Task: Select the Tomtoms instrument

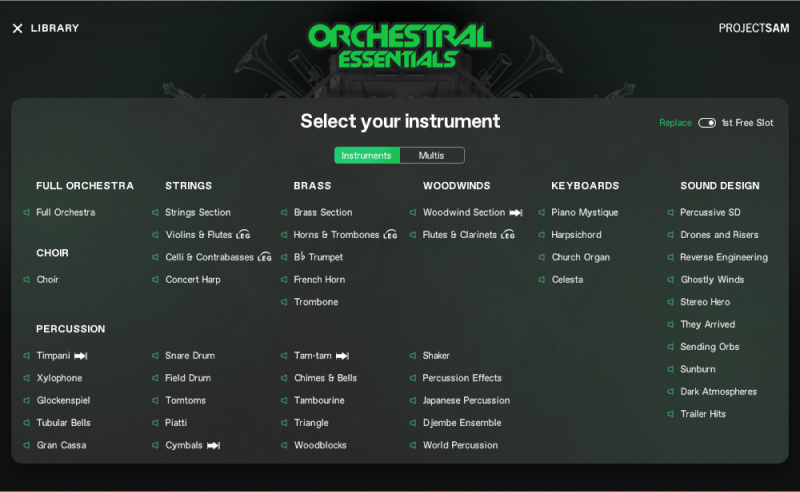Action: click(185, 401)
